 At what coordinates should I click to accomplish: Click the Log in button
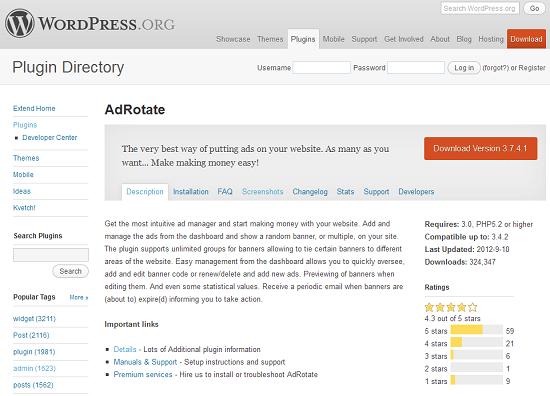click(464, 68)
